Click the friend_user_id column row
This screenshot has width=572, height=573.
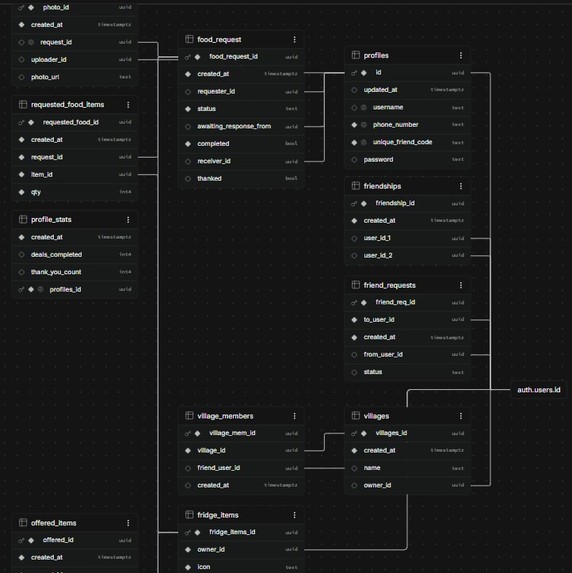pyautogui.click(x=241, y=468)
